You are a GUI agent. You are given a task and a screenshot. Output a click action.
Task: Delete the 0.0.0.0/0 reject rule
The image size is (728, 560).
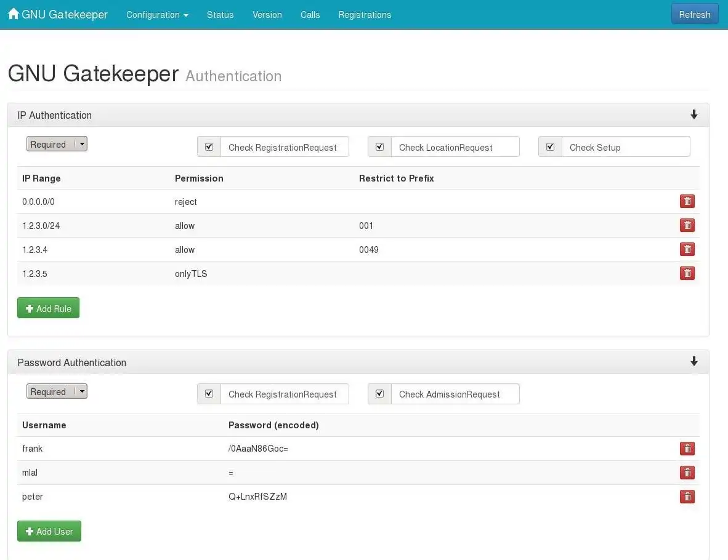[x=687, y=201]
